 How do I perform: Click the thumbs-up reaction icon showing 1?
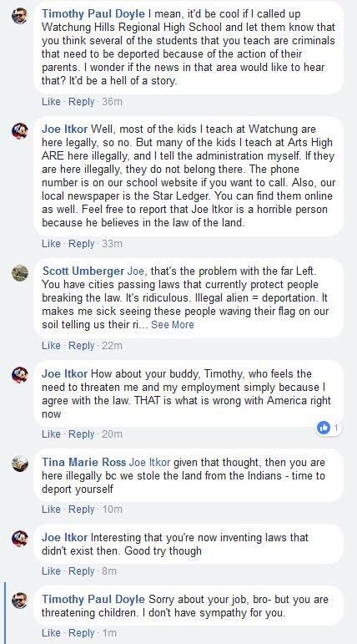(324, 428)
